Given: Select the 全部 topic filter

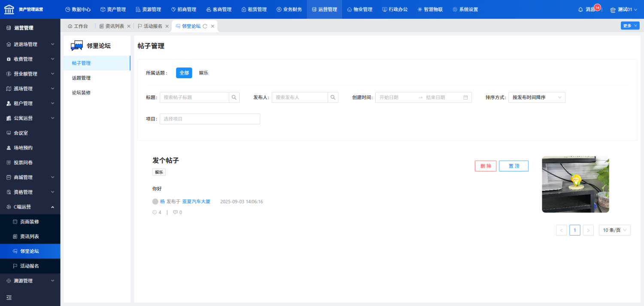Looking at the screenshot, I should pos(184,73).
